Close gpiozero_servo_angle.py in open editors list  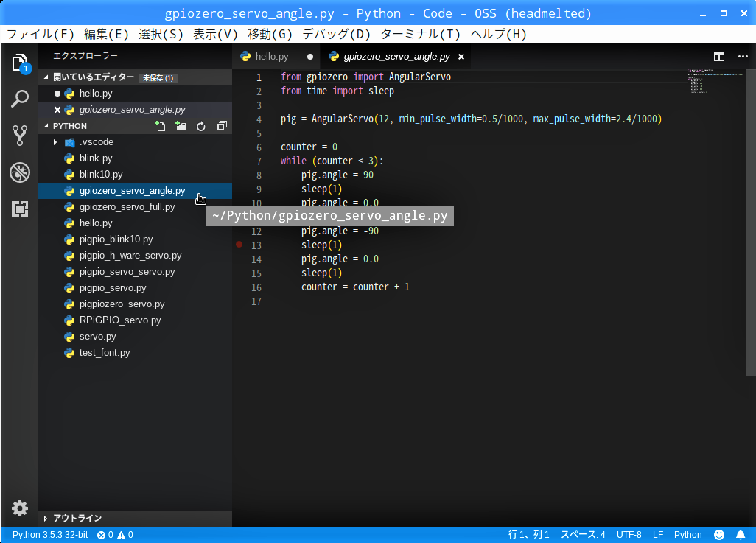(57, 110)
